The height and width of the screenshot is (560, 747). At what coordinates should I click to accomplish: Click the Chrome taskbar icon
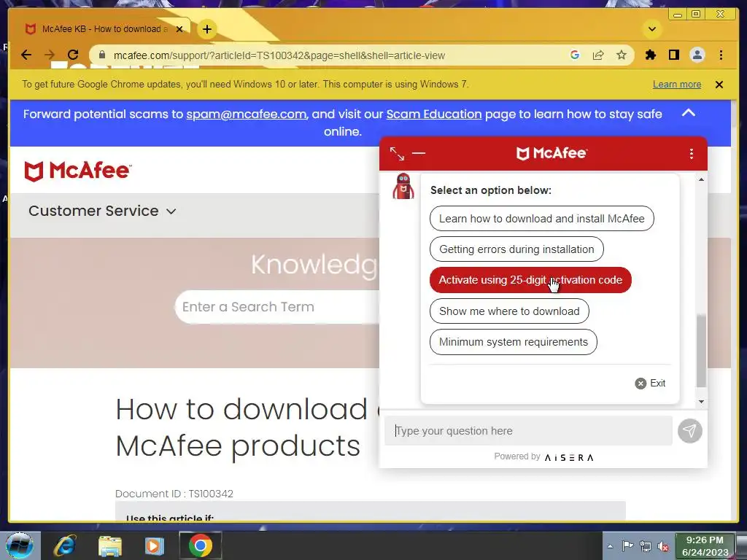[201, 545]
